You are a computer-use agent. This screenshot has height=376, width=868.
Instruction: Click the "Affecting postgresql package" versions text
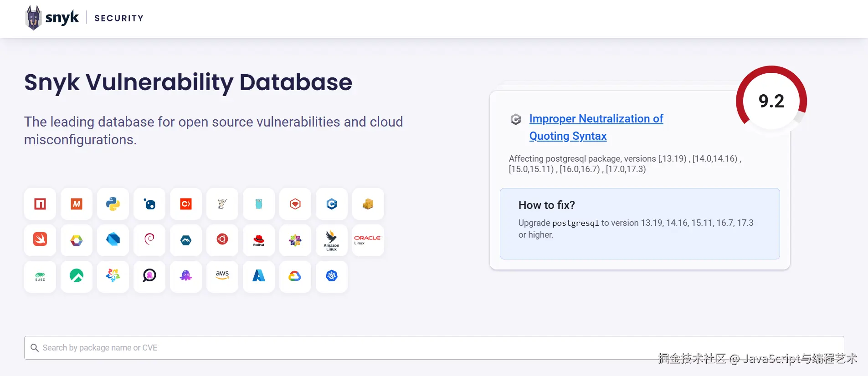click(625, 164)
